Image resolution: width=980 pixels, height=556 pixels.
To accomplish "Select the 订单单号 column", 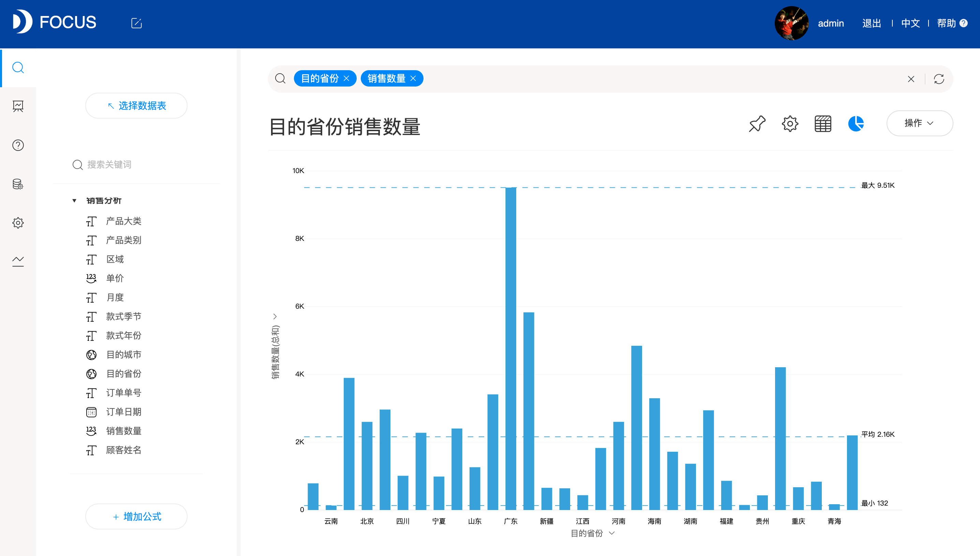I will [123, 393].
